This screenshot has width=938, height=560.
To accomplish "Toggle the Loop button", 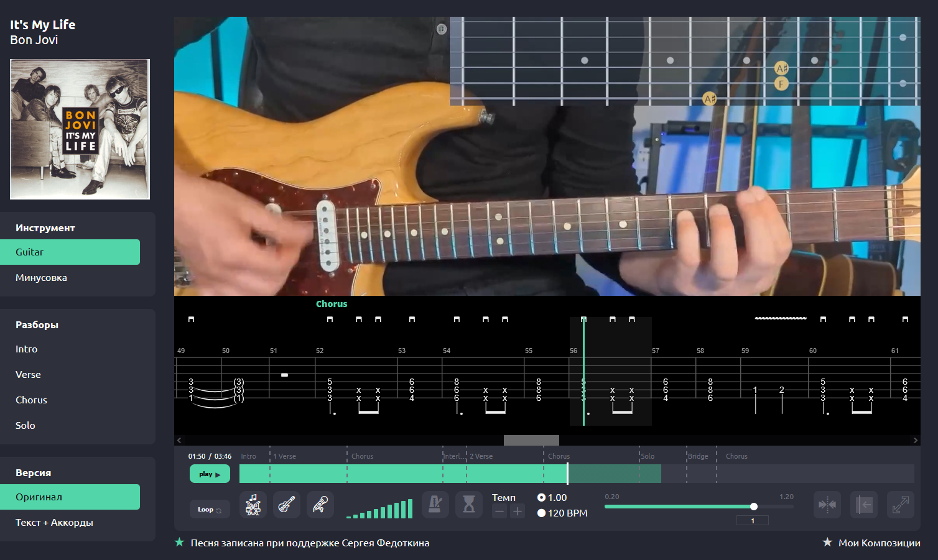I will 210,510.
